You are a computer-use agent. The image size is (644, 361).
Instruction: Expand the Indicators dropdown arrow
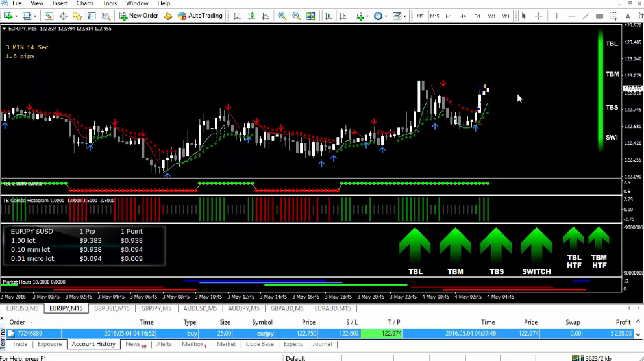(x=367, y=16)
